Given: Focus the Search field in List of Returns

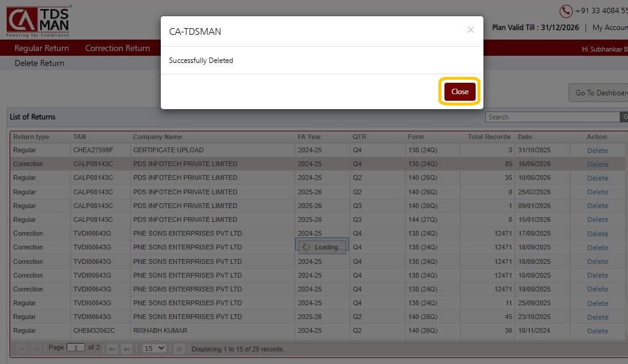Looking at the screenshot, I should tap(552, 117).
